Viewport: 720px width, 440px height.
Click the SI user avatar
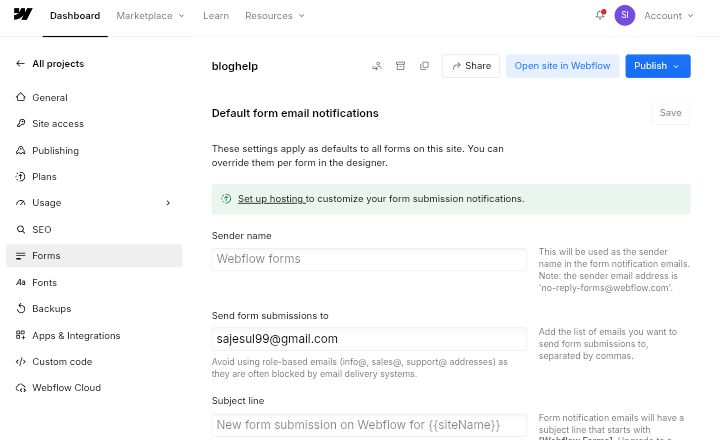coord(624,15)
